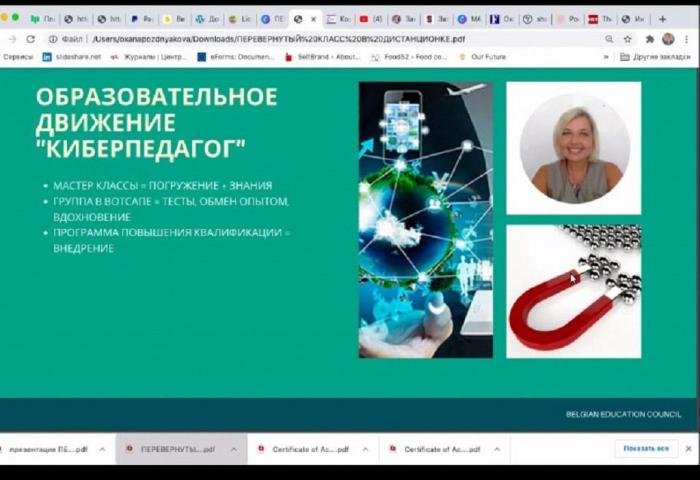Open the slideshare.net bookmark
Viewport: 700px width, 480px height.
(70, 57)
